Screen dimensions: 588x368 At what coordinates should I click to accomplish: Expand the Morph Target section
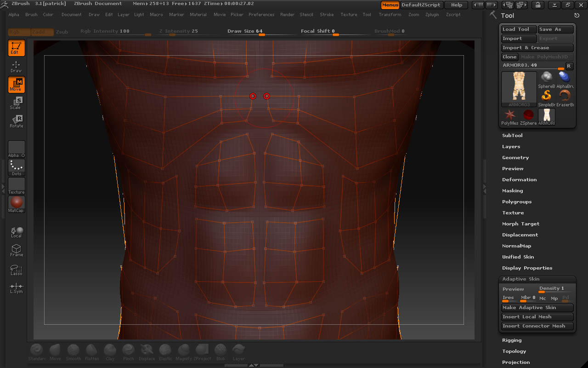point(521,224)
